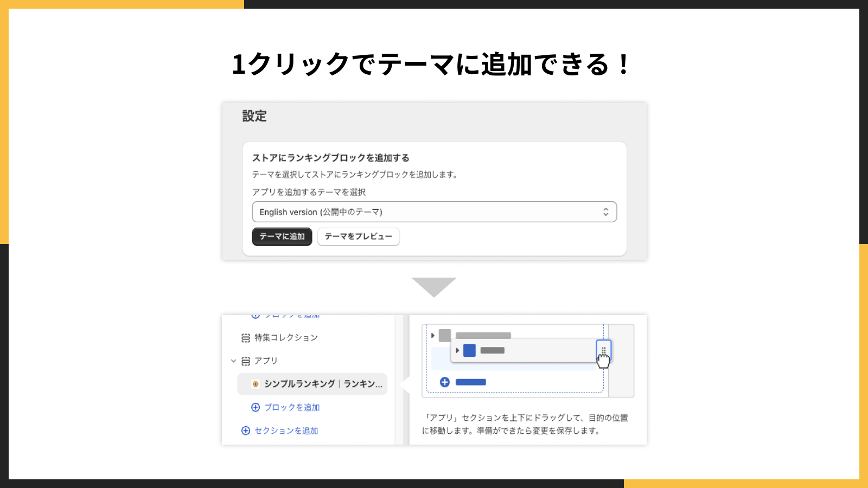Click plus icon beside セクションを追加
Screen dimensions: 868x488
(x=246, y=431)
